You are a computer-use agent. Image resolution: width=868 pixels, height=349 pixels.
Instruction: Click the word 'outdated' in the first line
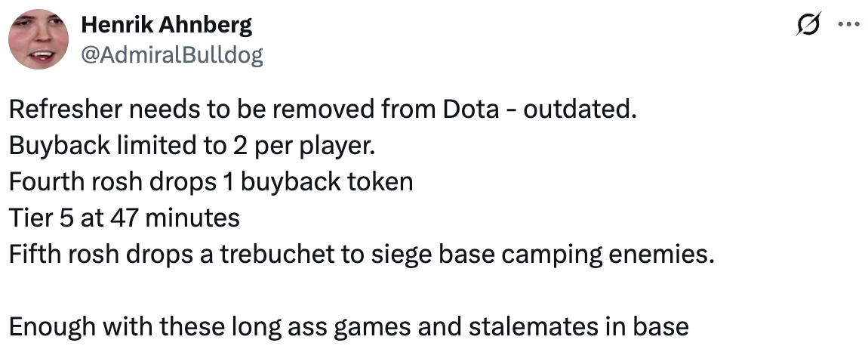pos(579,110)
